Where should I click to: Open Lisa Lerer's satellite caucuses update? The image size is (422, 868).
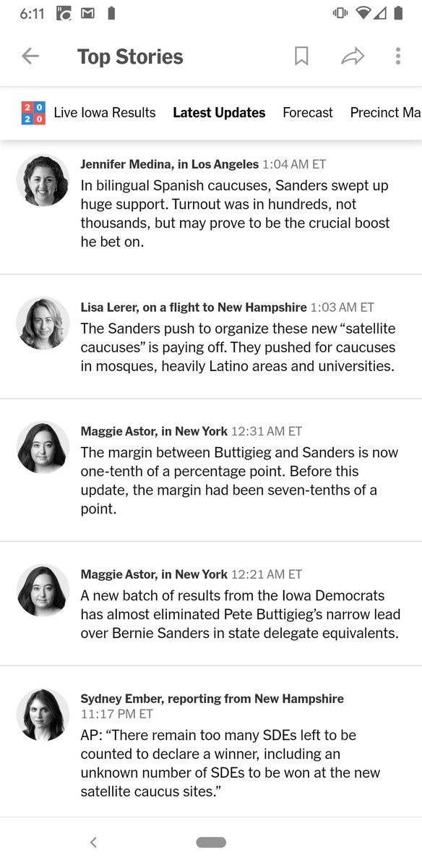pos(211,337)
